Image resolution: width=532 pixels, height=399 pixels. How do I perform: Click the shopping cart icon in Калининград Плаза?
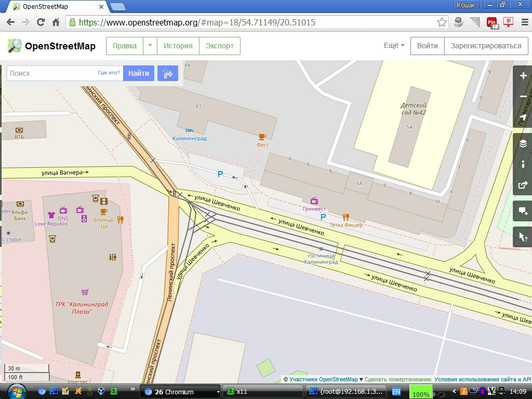coord(85,292)
